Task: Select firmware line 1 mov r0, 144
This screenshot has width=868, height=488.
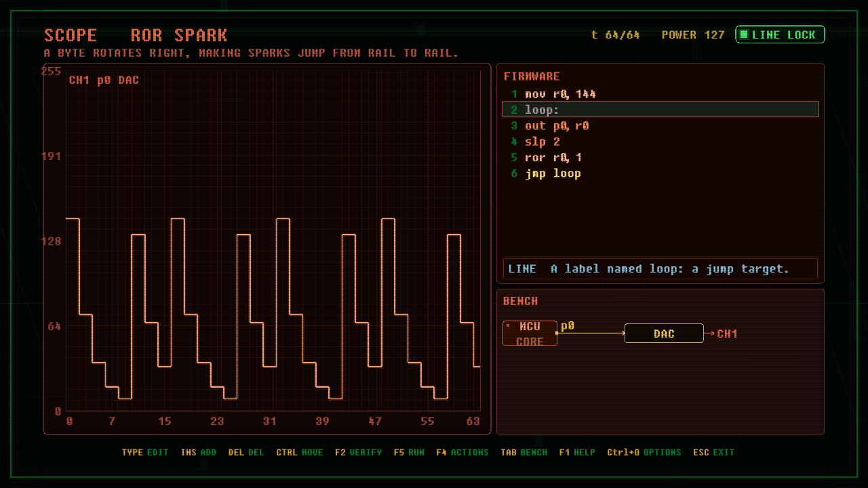Action: pyautogui.click(x=660, y=94)
